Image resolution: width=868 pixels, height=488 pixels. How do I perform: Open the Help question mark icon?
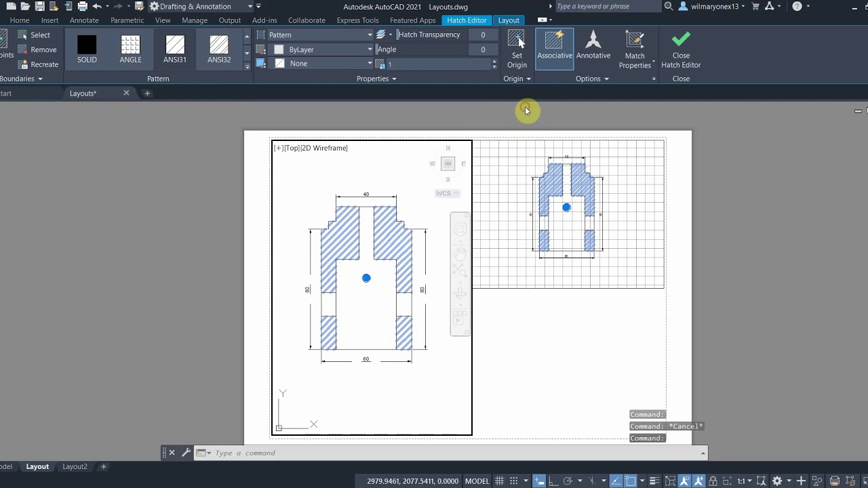click(x=797, y=6)
